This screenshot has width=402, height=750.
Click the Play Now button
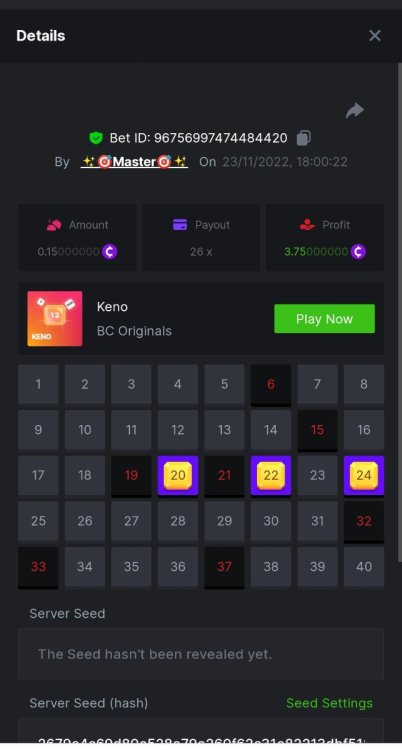pyautogui.click(x=324, y=319)
